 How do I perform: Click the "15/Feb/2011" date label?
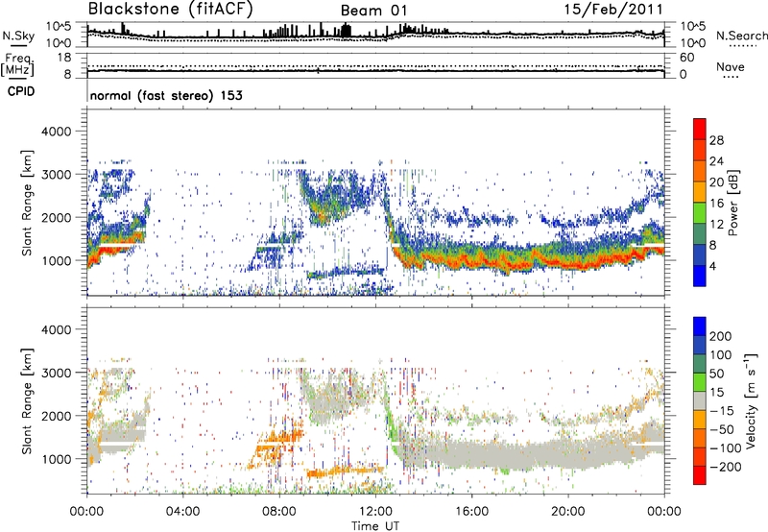[x=613, y=10]
